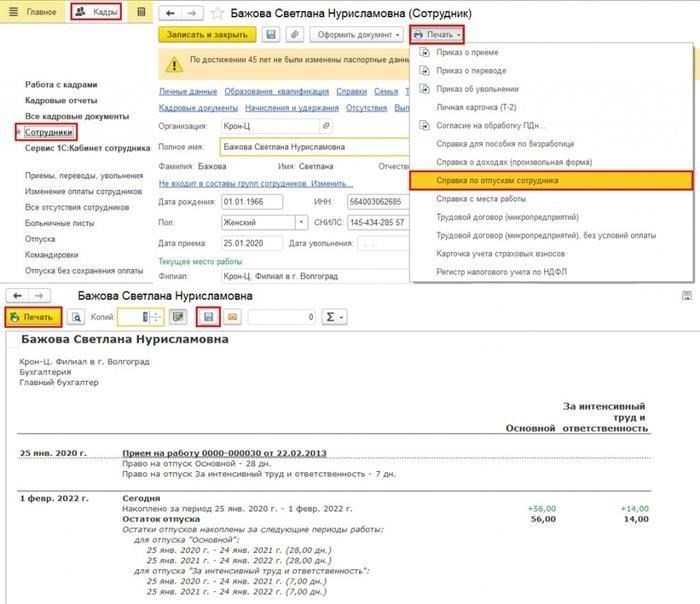Choose Справка о доходах (произвольная форма)
700x604 pixels.
pyautogui.click(x=514, y=162)
